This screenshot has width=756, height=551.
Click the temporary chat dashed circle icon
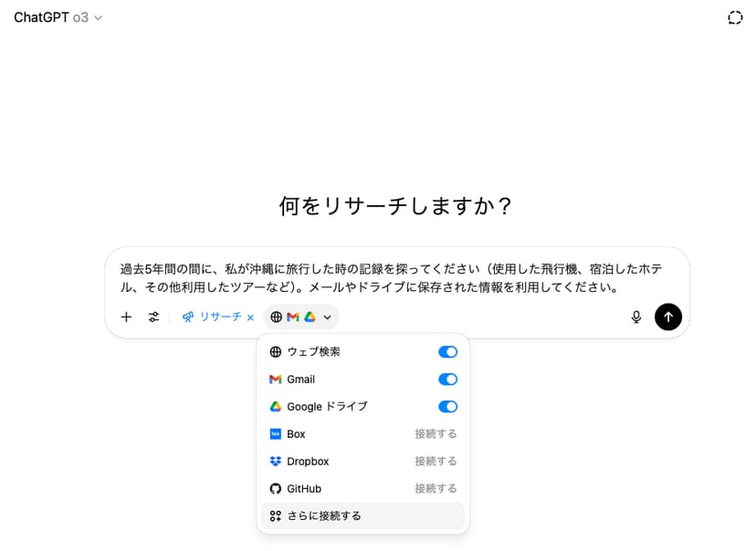(734, 17)
